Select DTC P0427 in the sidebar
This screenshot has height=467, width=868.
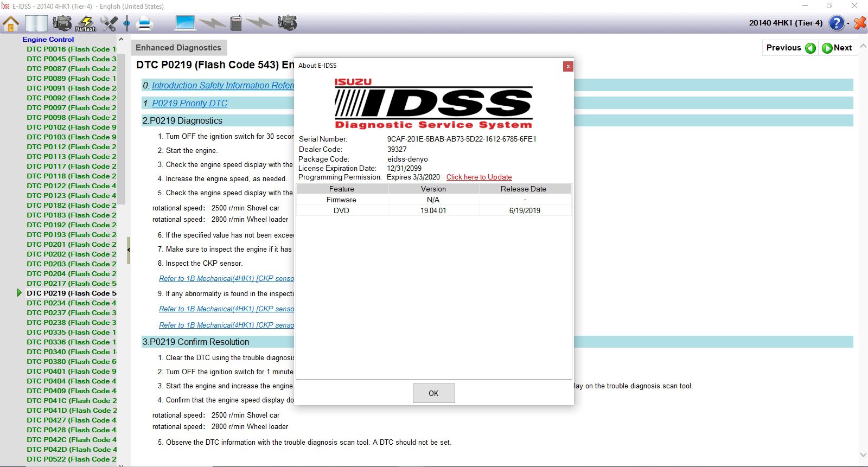click(72, 420)
